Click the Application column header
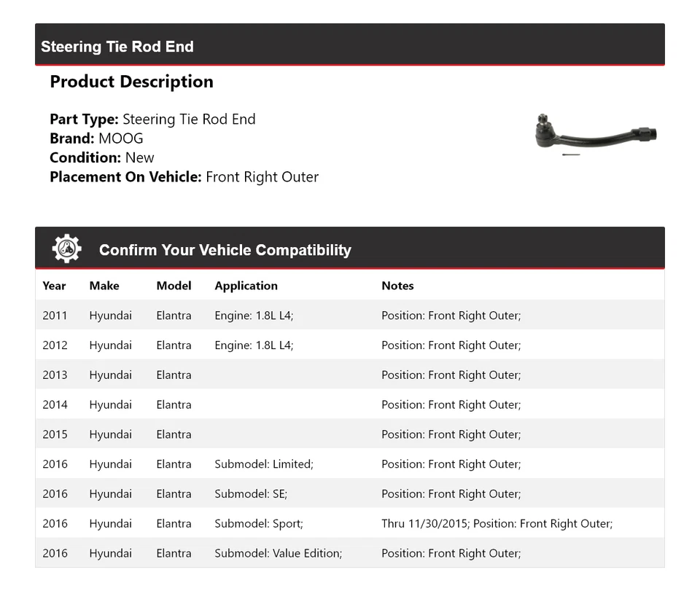The height and width of the screenshot is (591, 700). pos(246,286)
